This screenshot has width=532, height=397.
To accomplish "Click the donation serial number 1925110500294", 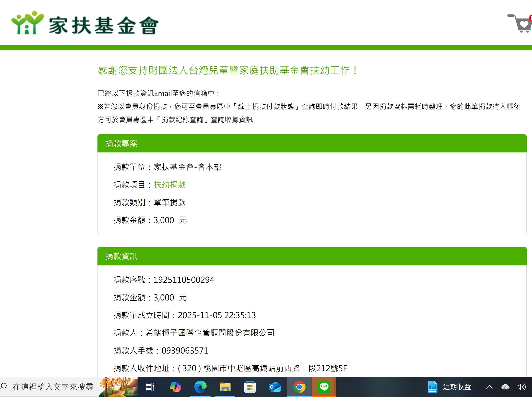I will click(x=184, y=280).
